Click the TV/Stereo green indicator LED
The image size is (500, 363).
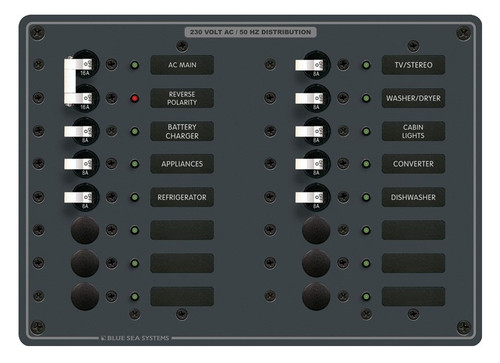tap(366, 65)
